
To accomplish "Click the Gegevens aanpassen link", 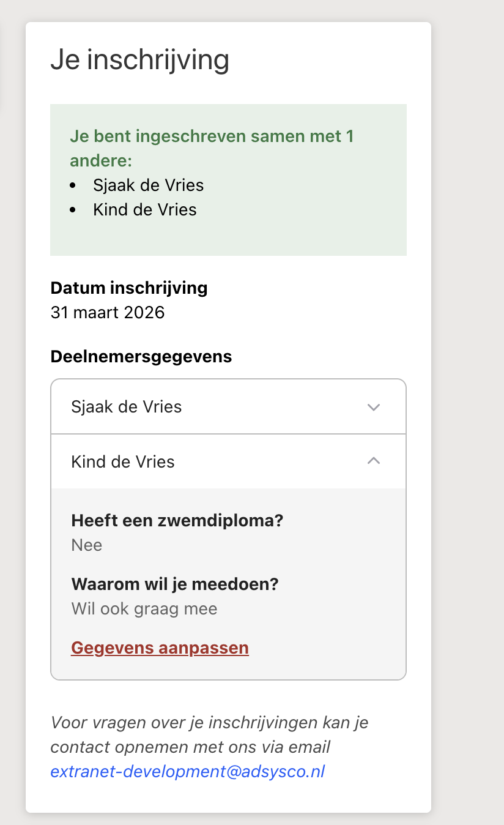I will [160, 648].
